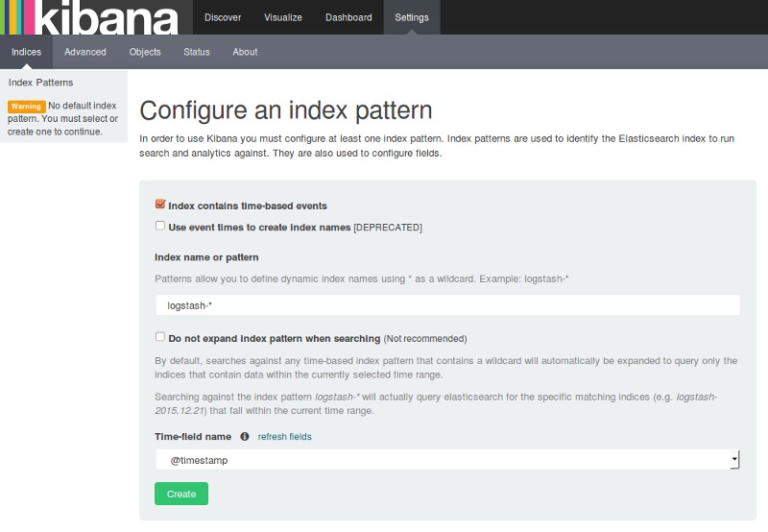Switch to the Visualize tab
The image size is (768, 532).
coord(283,17)
